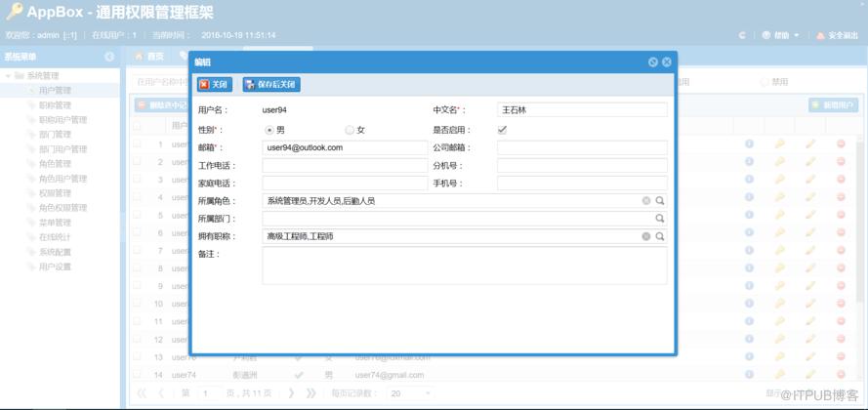Click the refresh icon in top header
The height and width of the screenshot is (410, 868).
point(742,35)
